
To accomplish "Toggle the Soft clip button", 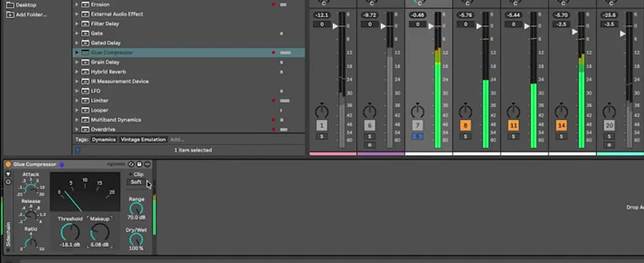I will coord(136,182).
